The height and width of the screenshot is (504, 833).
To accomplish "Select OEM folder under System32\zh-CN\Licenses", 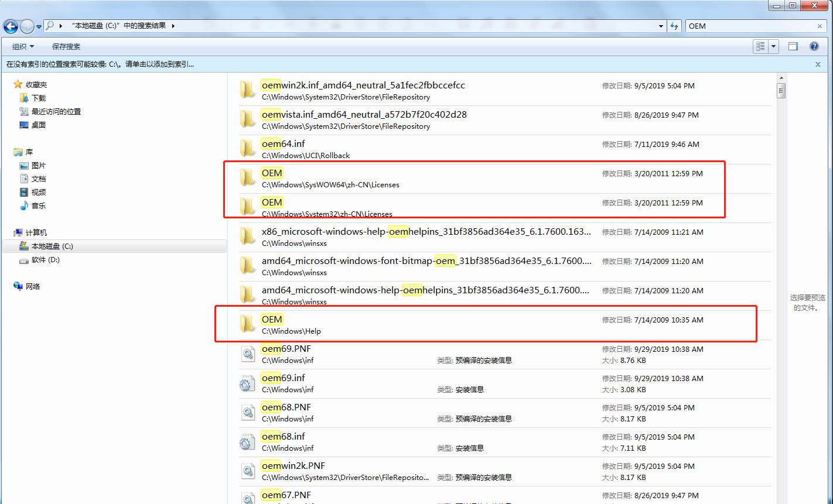I will coord(272,202).
